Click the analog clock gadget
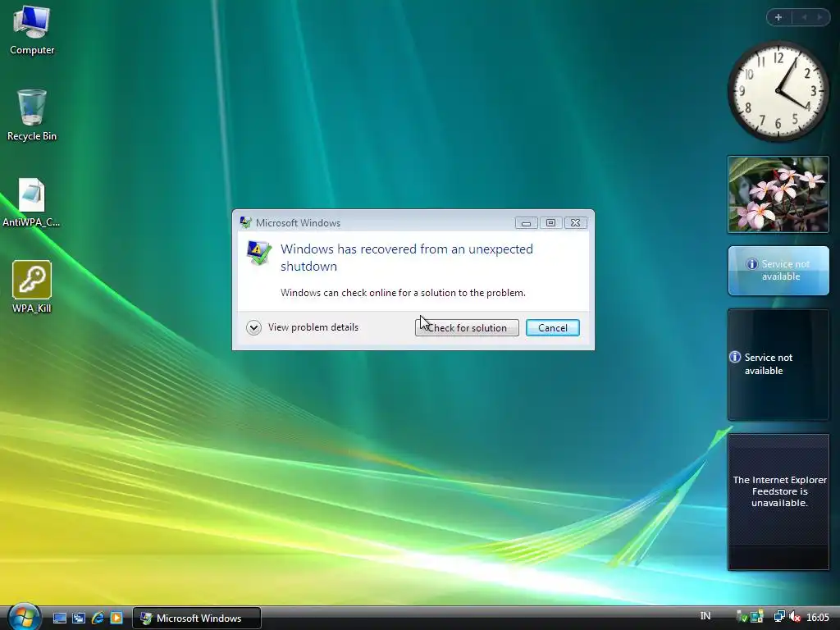This screenshot has height=630, width=840. pyautogui.click(x=778, y=91)
